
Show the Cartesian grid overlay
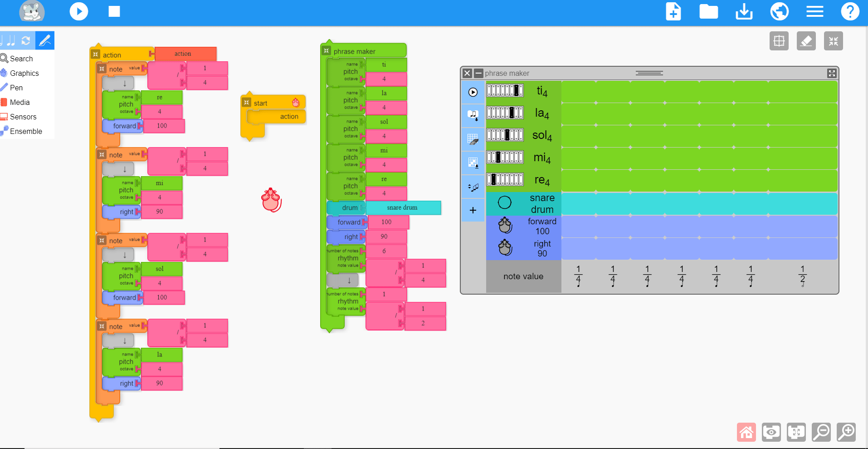click(779, 41)
